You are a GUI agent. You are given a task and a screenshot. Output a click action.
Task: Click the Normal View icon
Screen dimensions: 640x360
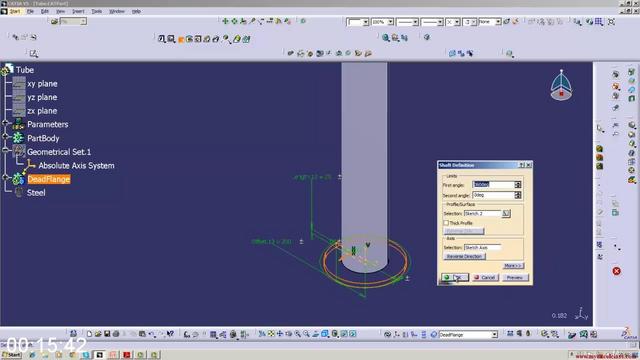[316, 334]
